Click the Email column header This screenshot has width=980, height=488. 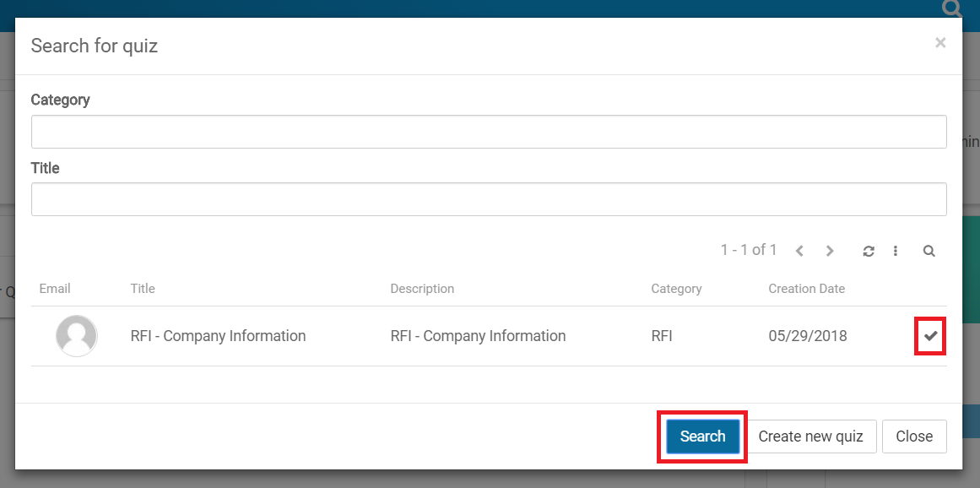[x=55, y=289]
